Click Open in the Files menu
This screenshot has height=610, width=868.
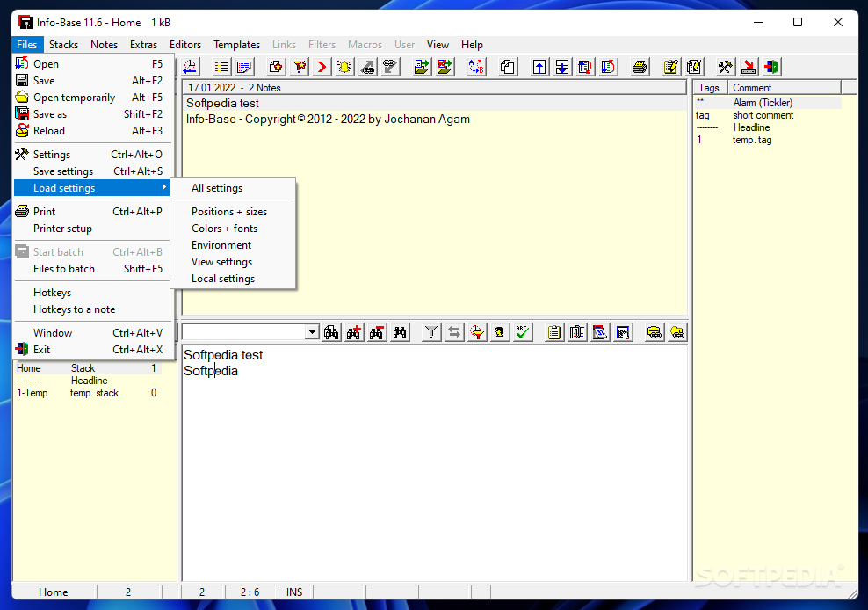93,63
